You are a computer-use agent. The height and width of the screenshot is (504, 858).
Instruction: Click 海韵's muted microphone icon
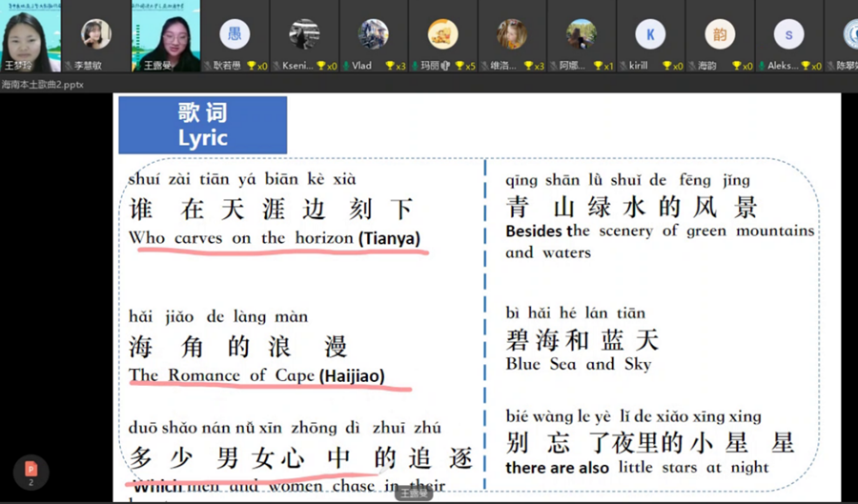[692, 66]
